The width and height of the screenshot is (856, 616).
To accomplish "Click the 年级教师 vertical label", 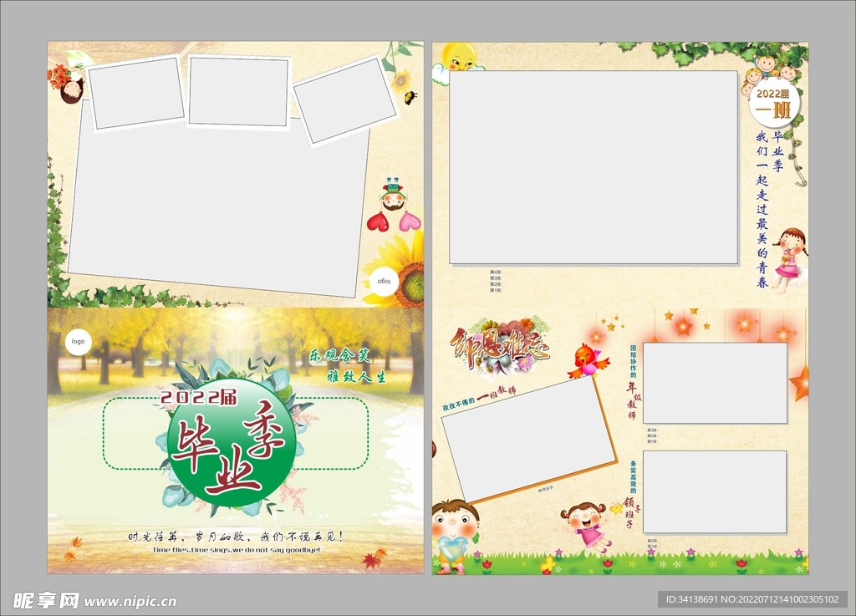I will click(x=633, y=401).
